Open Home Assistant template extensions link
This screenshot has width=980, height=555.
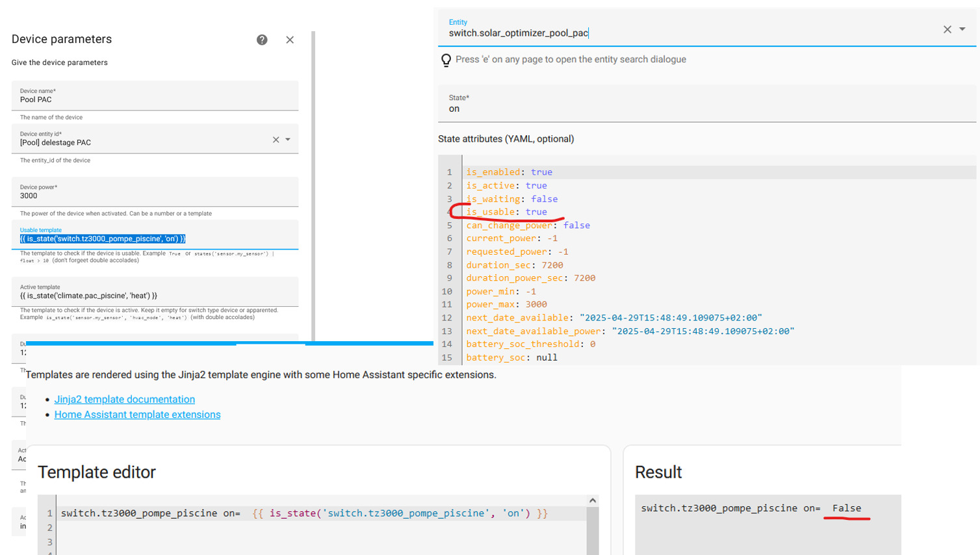coord(137,415)
